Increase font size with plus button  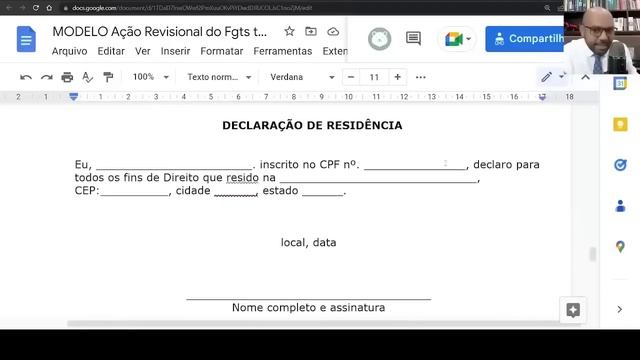tap(398, 77)
